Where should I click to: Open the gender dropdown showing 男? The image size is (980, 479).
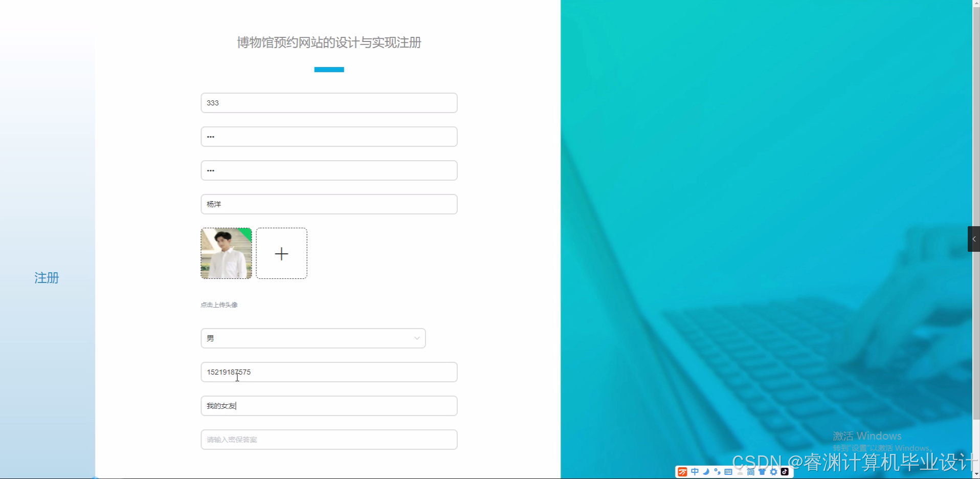(x=313, y=338)
